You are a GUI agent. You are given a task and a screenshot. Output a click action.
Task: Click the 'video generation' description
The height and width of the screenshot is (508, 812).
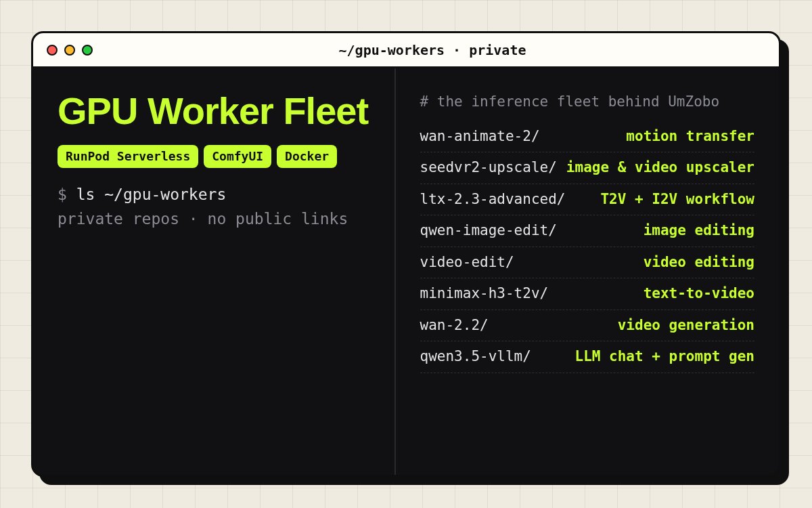(686, 325)
